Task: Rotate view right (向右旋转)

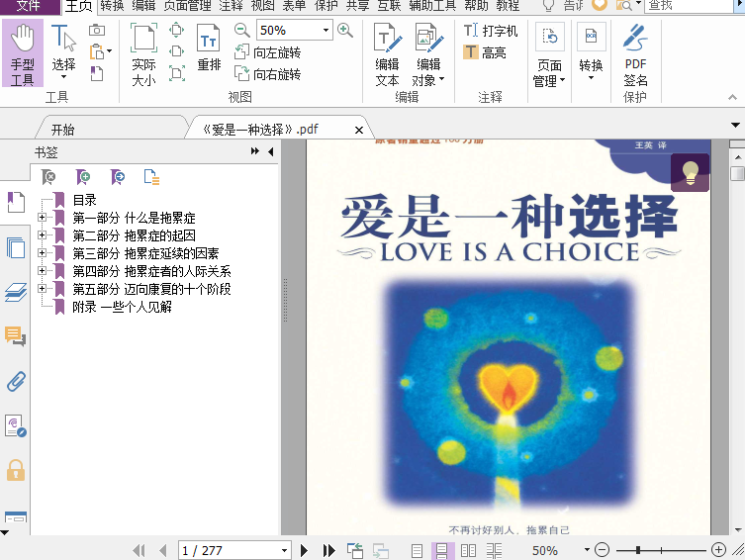Action: (267, 73)
